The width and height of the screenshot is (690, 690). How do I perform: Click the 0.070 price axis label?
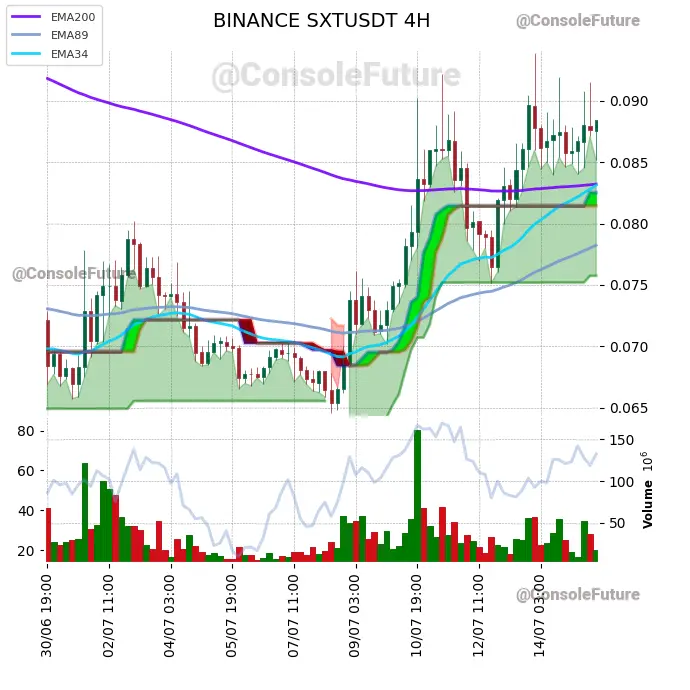[629, 347]
